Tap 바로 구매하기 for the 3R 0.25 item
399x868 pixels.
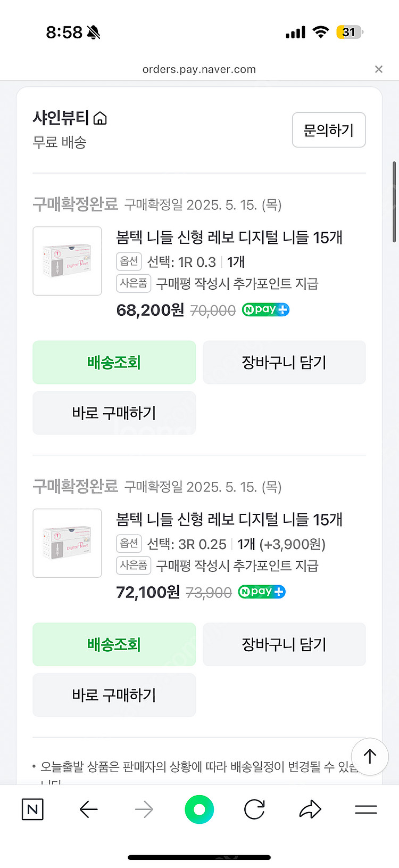[x=114, y=695]
